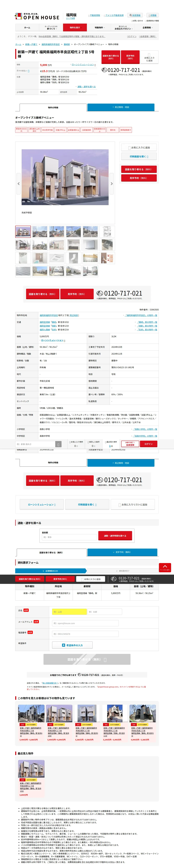
Task: Click 通勤・通学時間を調べる red button
Action: [x=115, y=536]
